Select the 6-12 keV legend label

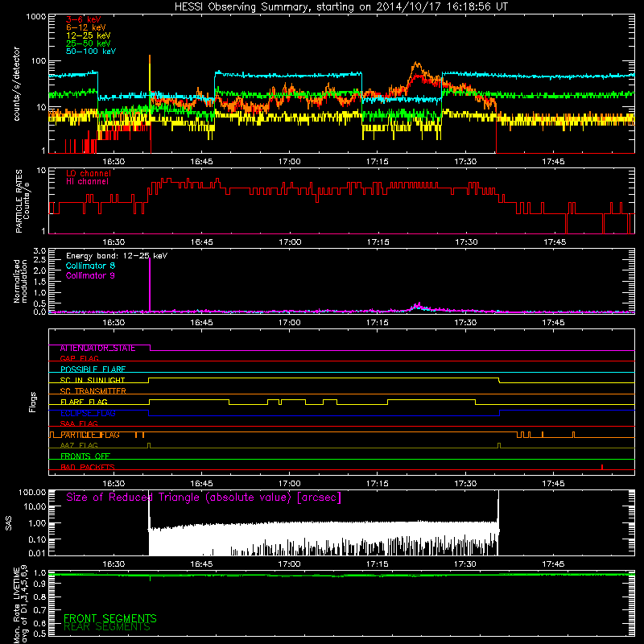(x=86, y=27)
